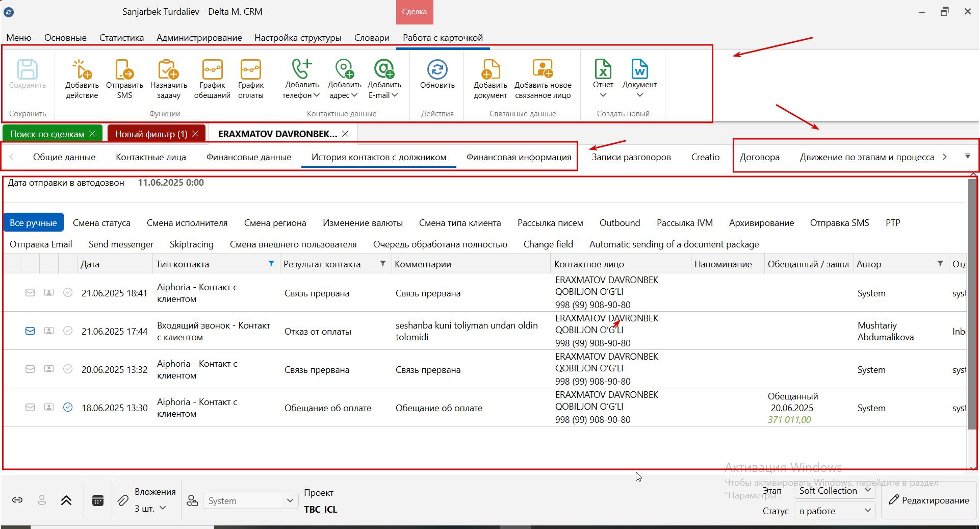Expand Документ dropdown chevron
The image size is (980, 529).
point(640,95)
